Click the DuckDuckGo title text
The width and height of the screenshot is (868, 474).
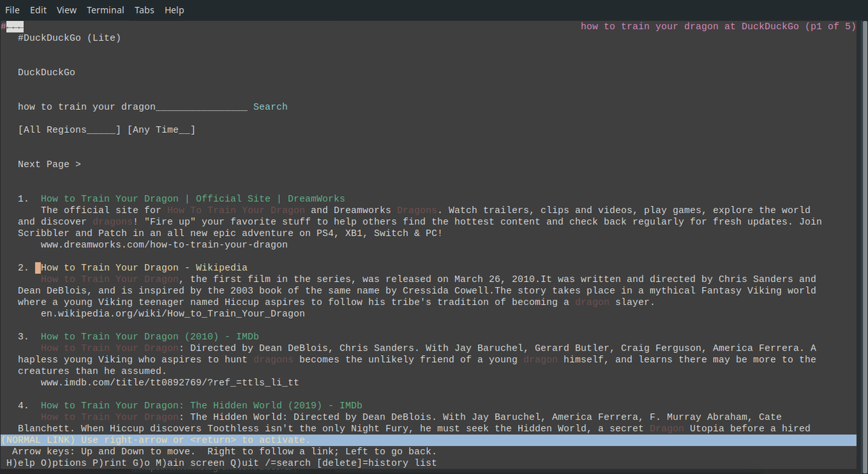pos(46,73)
